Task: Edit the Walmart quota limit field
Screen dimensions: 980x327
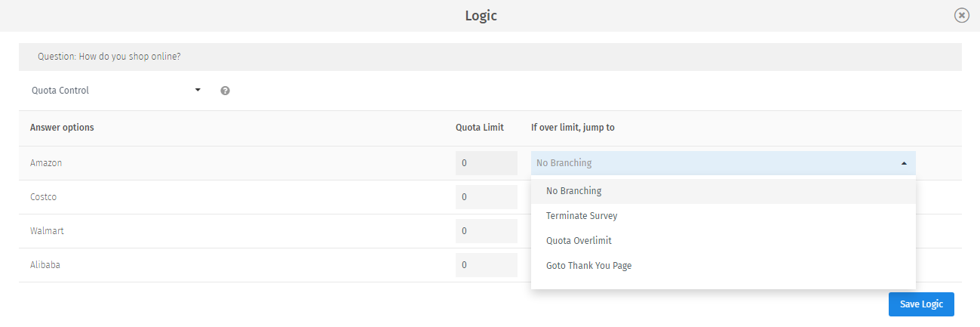Action: point(486,231)
